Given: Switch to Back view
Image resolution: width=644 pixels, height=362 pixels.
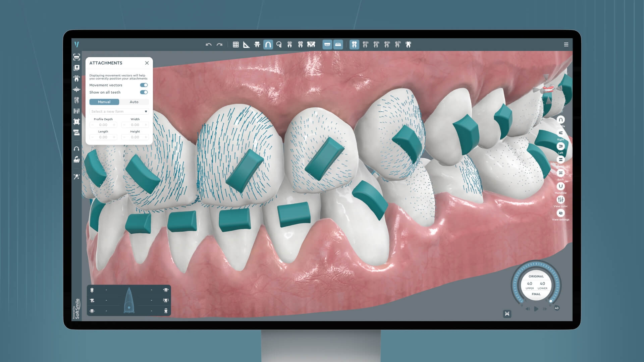Looking at the screenshot, I should click(x=560, y=173).
